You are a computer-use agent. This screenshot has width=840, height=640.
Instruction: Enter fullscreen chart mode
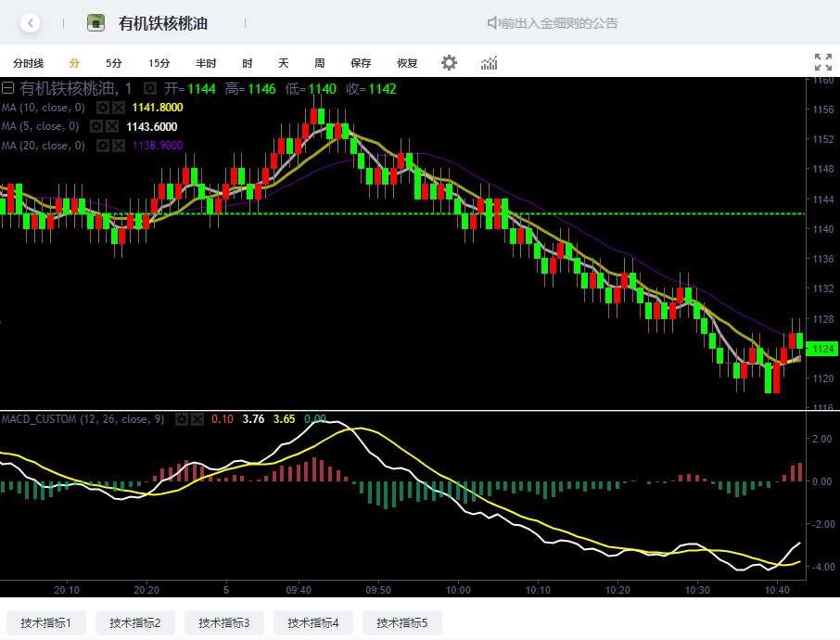822,63
